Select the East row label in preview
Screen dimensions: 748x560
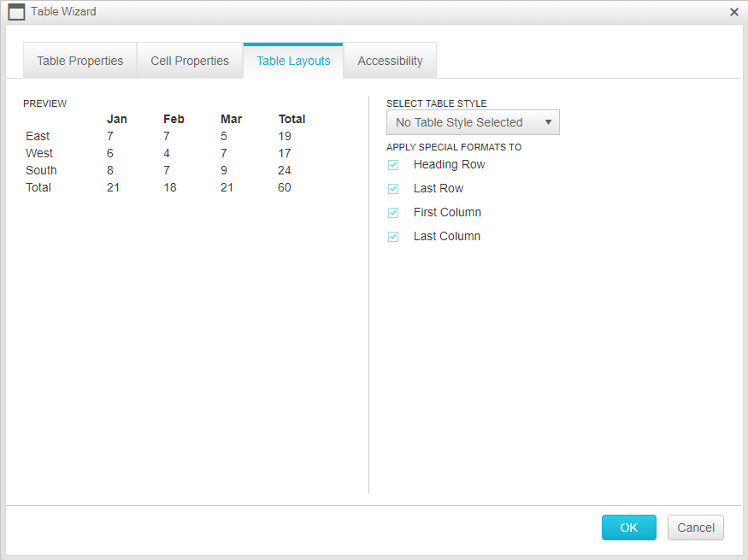point(38,136)
